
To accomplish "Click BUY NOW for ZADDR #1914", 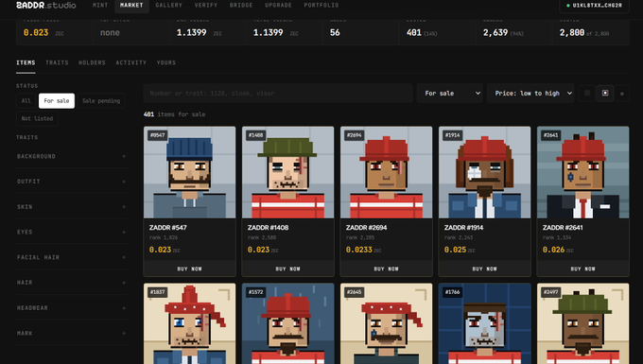I will tap(485, 269).
